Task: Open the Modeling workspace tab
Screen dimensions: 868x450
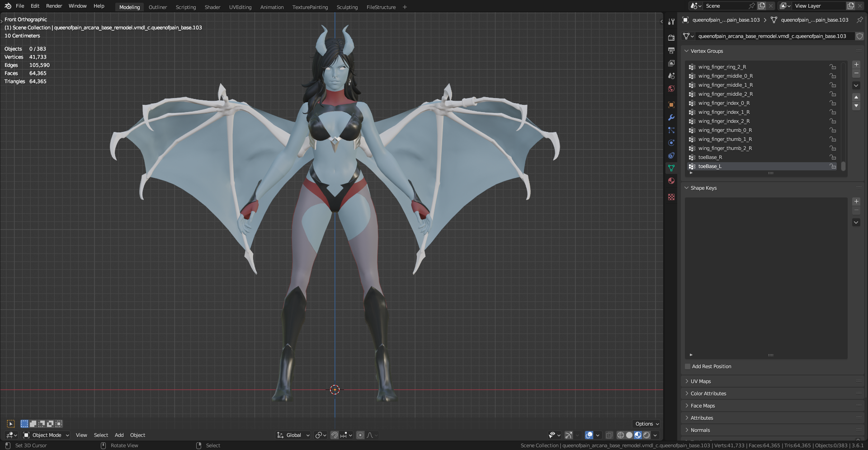Action: pyautogui.click(x=129, y=7)
